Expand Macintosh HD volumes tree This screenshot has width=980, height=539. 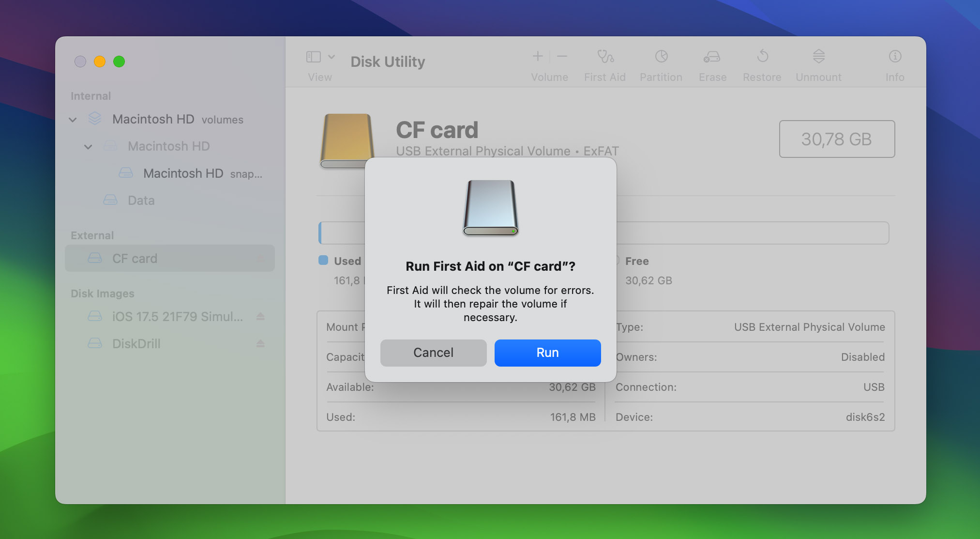(x=73, y=120)
